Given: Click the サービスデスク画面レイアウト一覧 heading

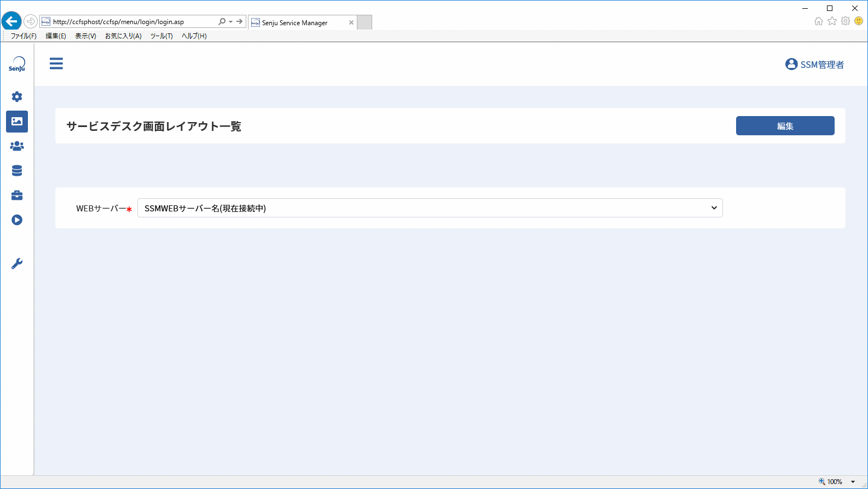Looking at the screenshot, I should click(x=154, y=126).
